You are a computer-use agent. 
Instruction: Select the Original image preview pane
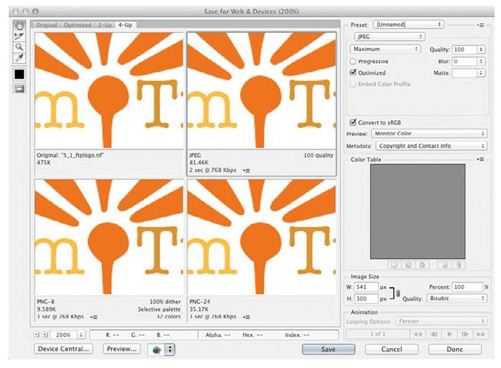[x=109, y=91]
